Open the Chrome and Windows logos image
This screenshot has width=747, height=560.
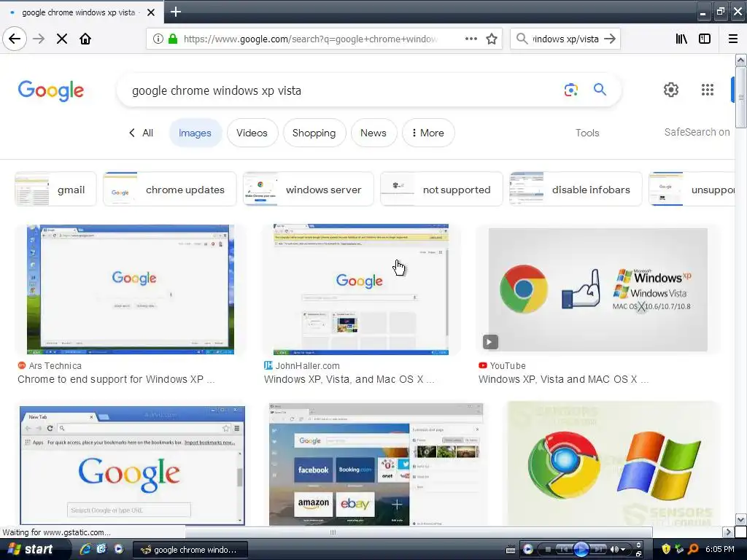coord(613,464)
